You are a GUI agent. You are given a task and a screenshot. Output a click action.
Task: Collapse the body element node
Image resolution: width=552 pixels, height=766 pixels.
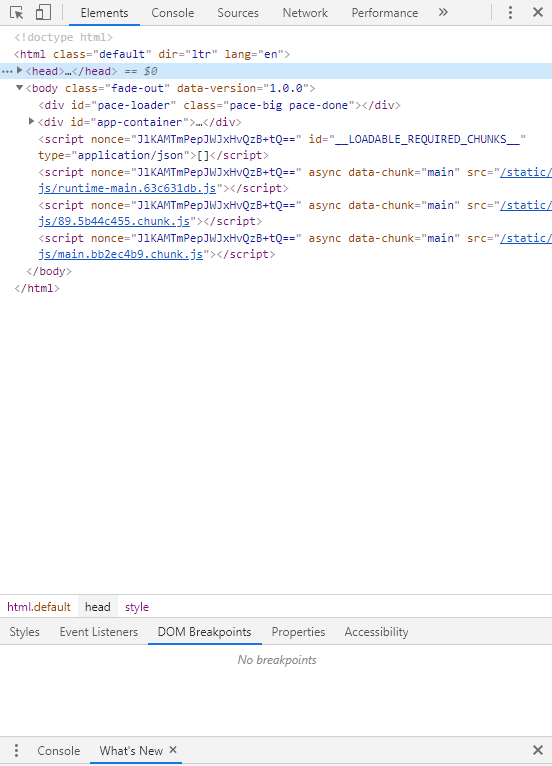(x=20, y=88)
